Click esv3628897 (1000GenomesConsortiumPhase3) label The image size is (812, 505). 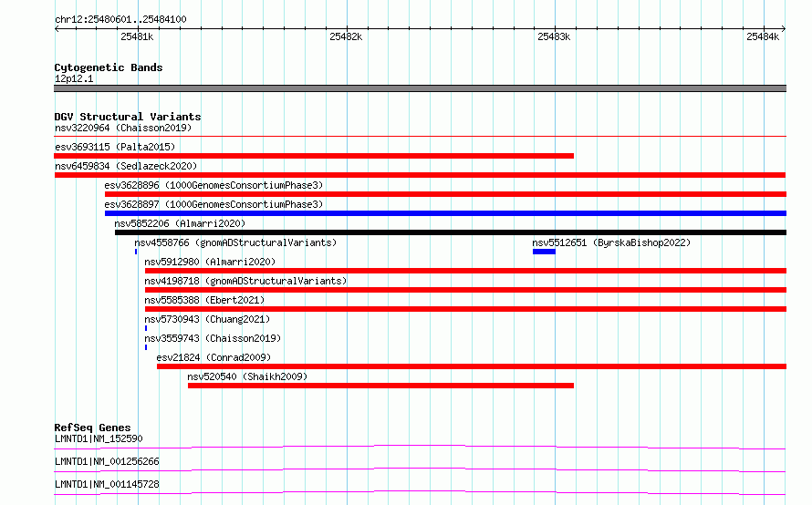pos(213,204)
